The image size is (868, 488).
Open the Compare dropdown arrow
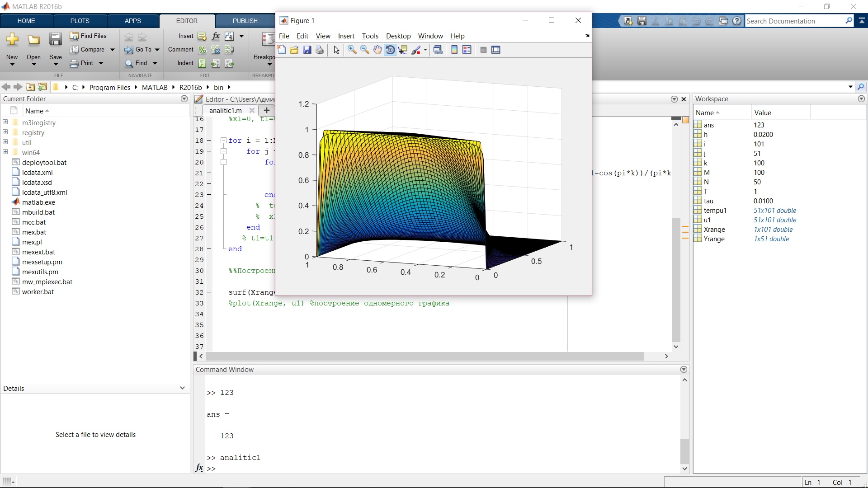coord(112,50)
